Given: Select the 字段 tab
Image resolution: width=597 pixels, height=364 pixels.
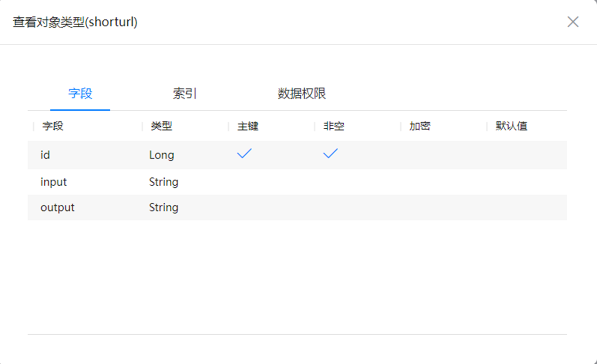Looking at the screenshot, I should click(79, 94).
